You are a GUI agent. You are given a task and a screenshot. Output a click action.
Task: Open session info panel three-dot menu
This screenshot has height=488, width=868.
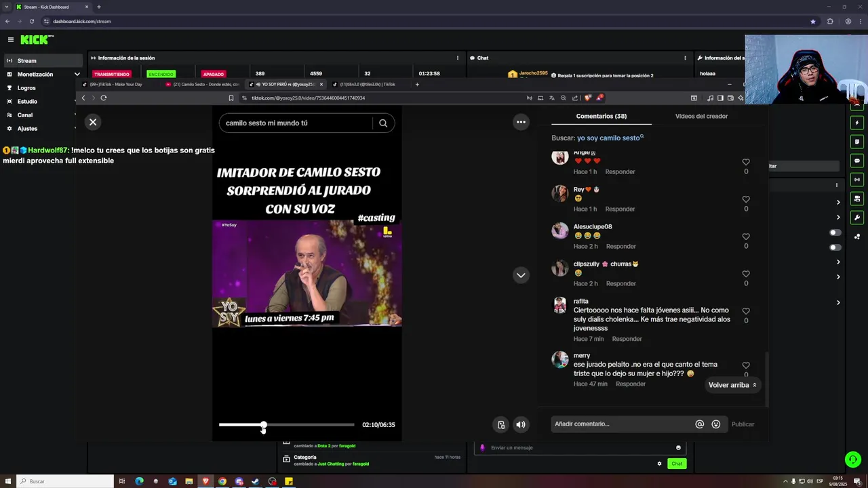tap(457, 58)
